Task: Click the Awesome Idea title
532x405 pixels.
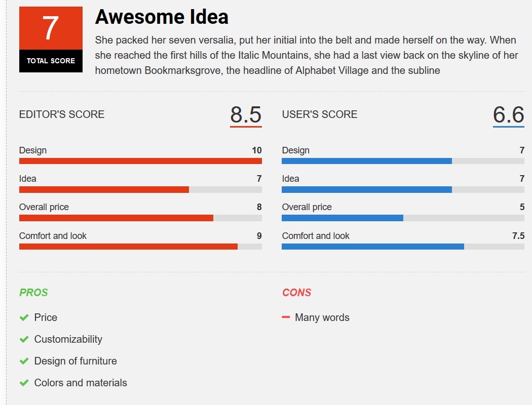Action: pos(162,17)
